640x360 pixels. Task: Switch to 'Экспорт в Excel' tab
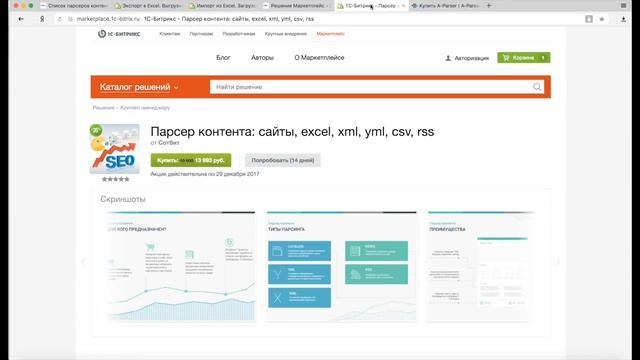148,6
